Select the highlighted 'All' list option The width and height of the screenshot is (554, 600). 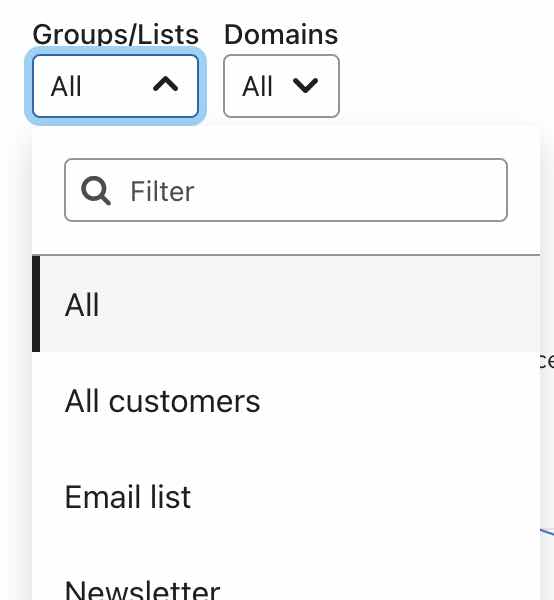[286, 304]
